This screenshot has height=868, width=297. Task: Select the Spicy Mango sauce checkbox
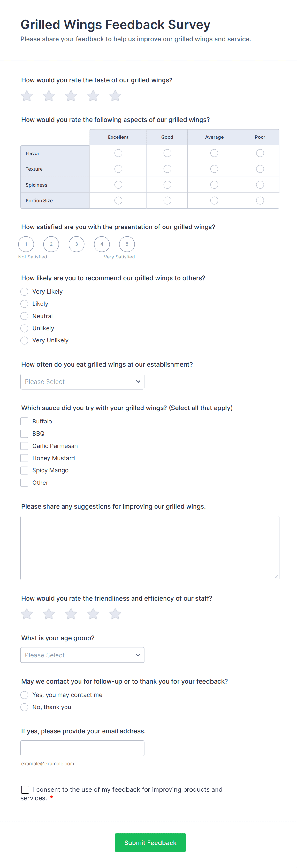[24, 470]
